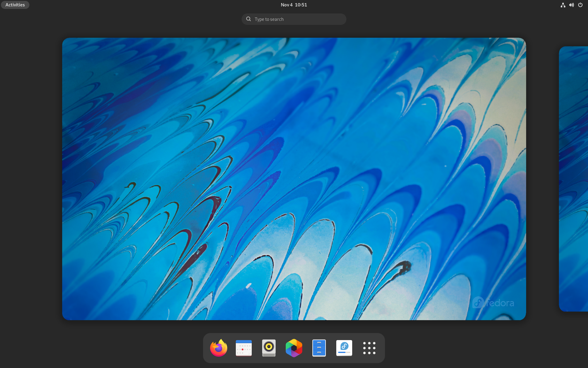Enable or disable power options
Viewport: 588px width, 368px height.
coord(580,5)
